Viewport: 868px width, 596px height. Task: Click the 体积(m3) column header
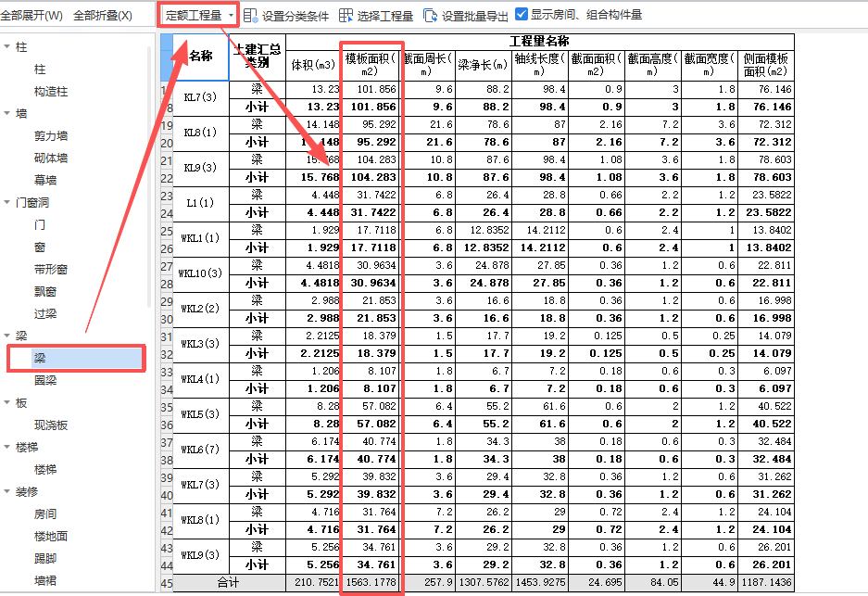tap(313, 65)
